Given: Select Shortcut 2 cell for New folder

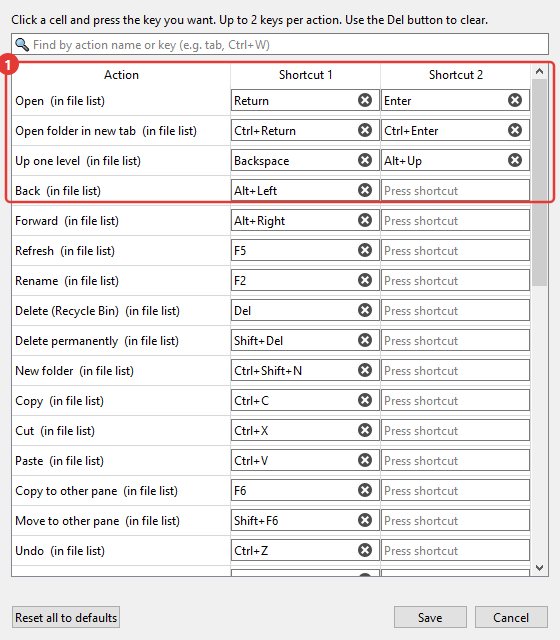Looking at the screenshot, I should [x=455, y=371].
